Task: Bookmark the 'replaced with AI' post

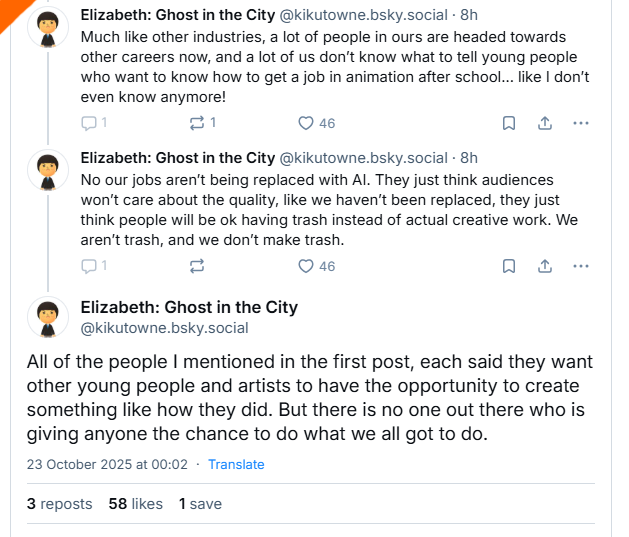Action: tap(508, 266)
